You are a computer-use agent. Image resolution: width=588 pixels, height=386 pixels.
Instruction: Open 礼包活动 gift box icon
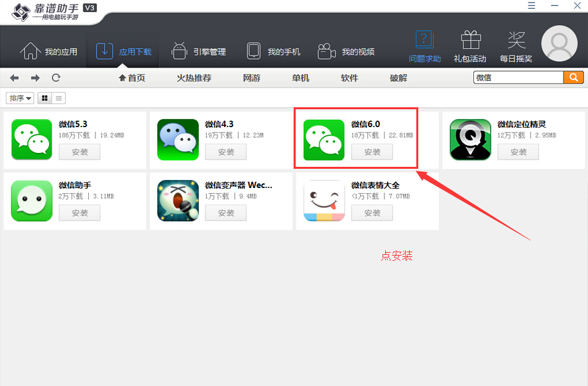coord(471,40)
